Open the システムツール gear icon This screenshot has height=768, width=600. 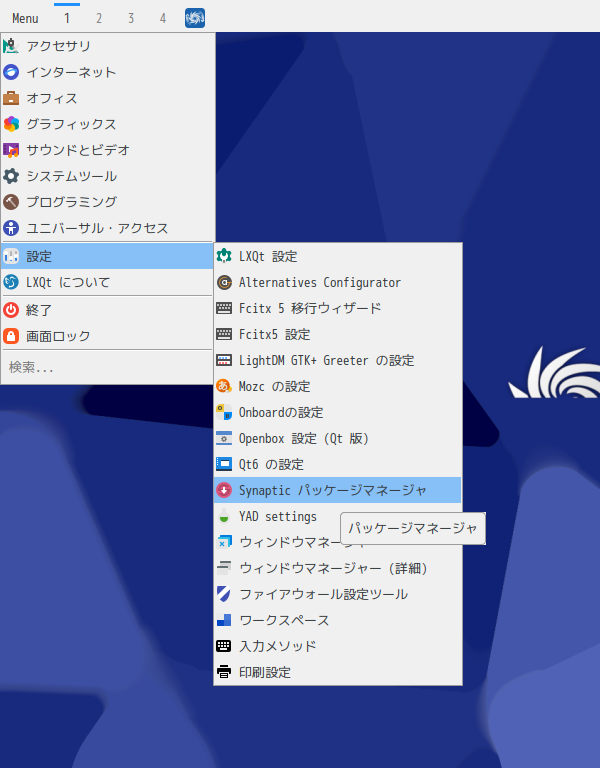point(11,176)
